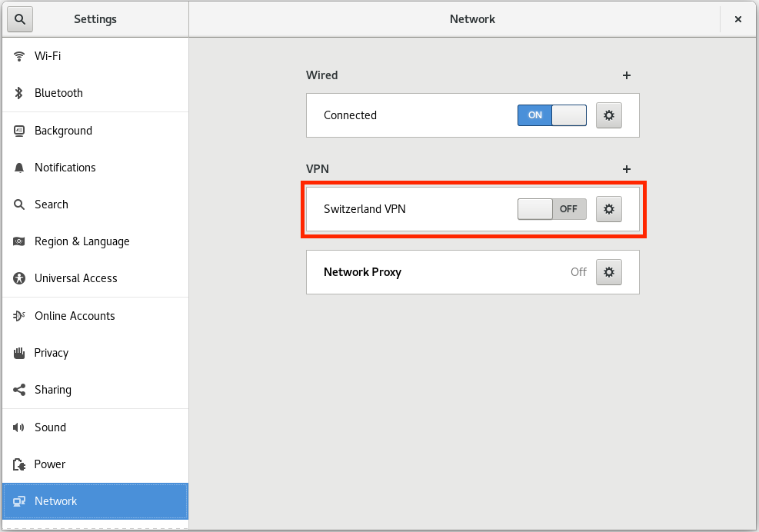Viewport: 759px width, 532px height.
Task: Open Universal Access panel
Action: [x=95, y=278]
